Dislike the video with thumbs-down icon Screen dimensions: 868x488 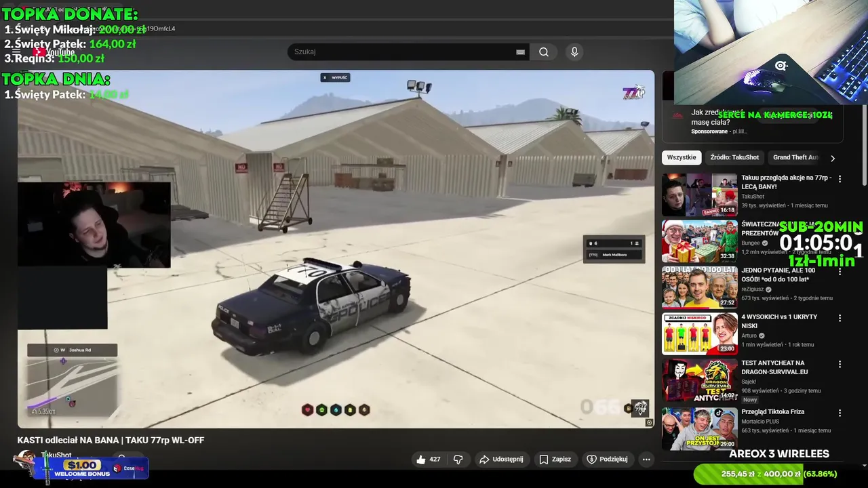458,459
